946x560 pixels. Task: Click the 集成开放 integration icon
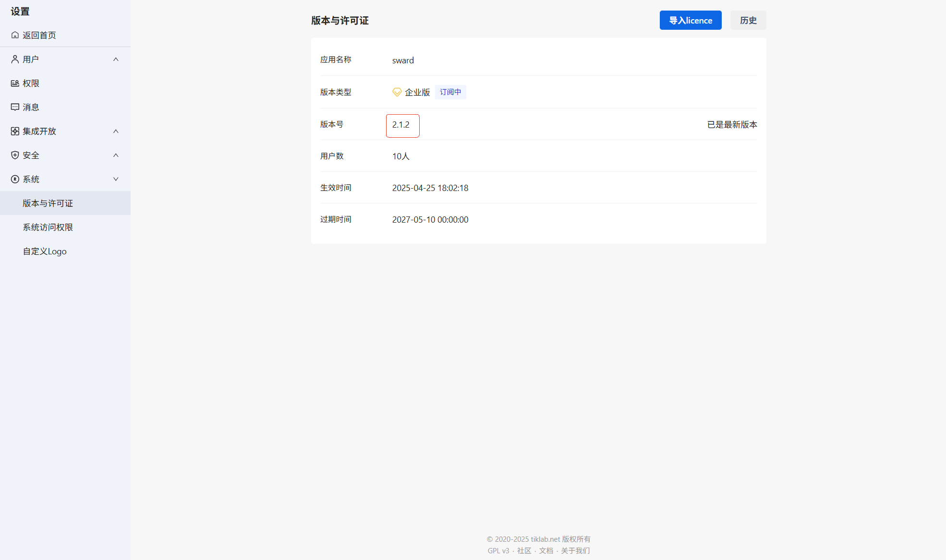[15, 131]
